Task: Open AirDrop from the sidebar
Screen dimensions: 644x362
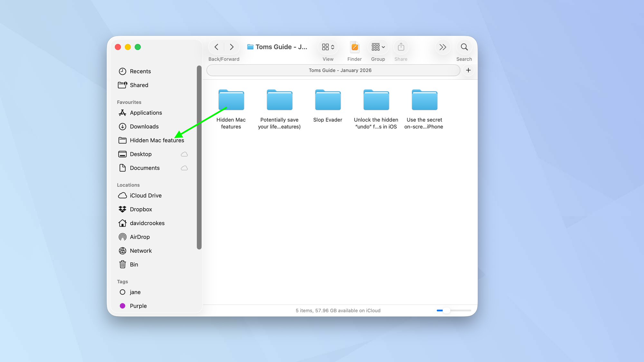Action: click(139, 237)
